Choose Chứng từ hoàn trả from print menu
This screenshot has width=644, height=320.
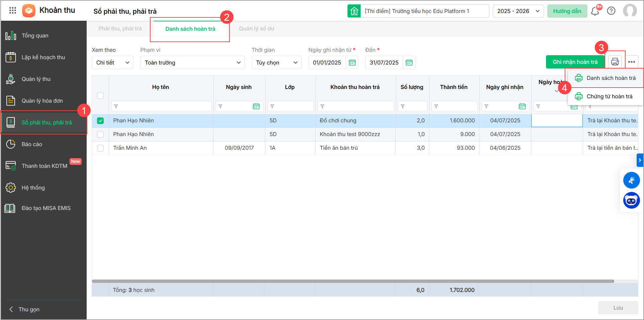coord(606,96)
